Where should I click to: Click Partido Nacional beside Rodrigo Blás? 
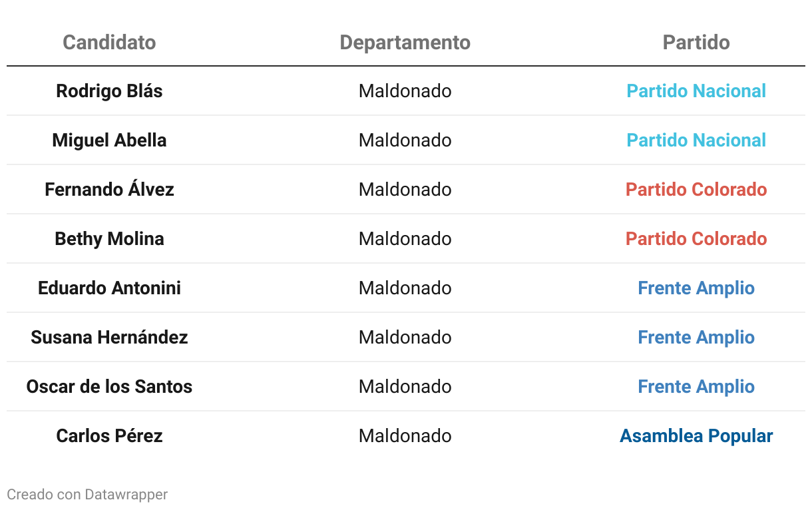[696, 91]
